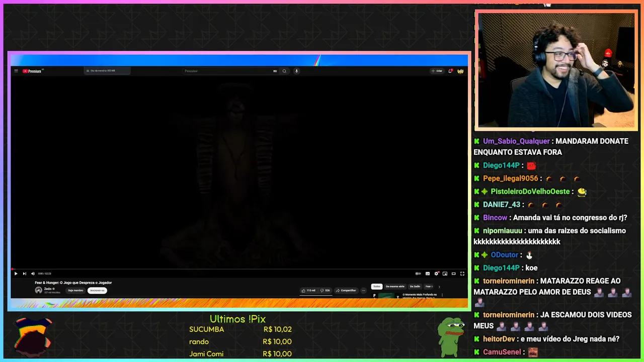Click the Seja membro button
Screen dimensions: 644x362
click(x=75, y=290)
